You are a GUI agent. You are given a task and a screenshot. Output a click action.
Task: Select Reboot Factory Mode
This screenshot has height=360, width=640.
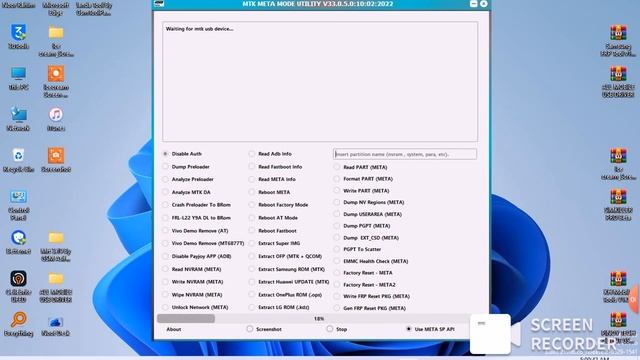click(279, 205)
